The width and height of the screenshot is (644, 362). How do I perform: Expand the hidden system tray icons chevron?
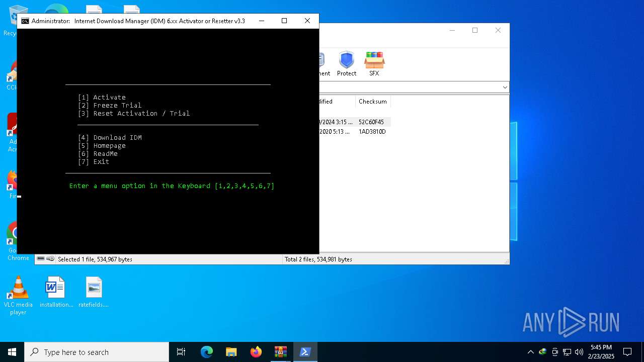tap(530, 352)
